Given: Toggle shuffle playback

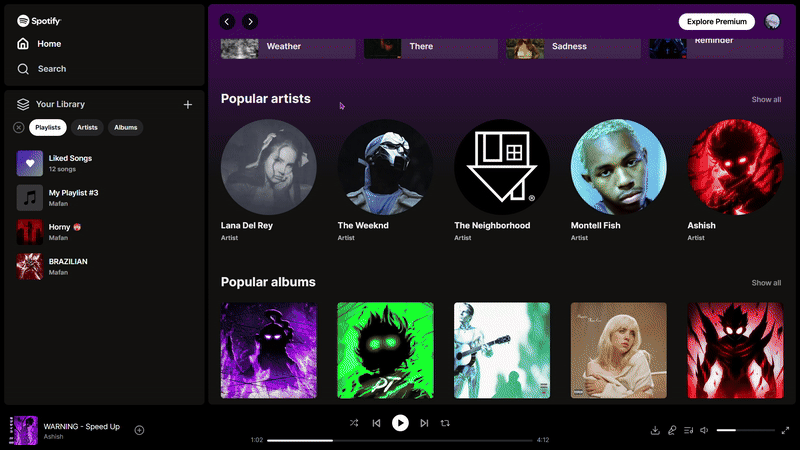Looking at the screenshot, I should 354,423.
